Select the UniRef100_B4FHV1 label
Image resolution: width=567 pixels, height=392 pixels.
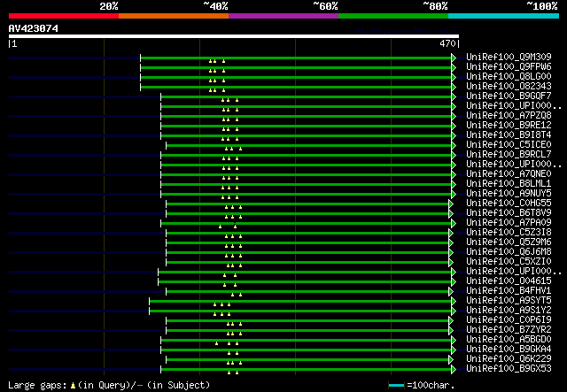pyautogui.click(x=509, y=291)
